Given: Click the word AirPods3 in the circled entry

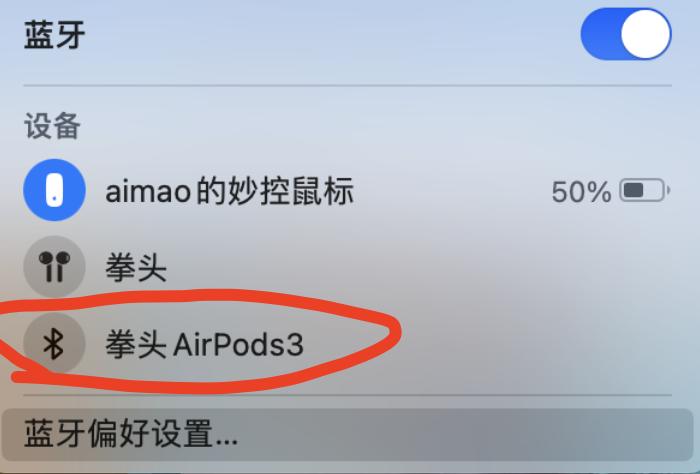Looking at the screenshot, I should pyautogui.click(x=238, y=345).
